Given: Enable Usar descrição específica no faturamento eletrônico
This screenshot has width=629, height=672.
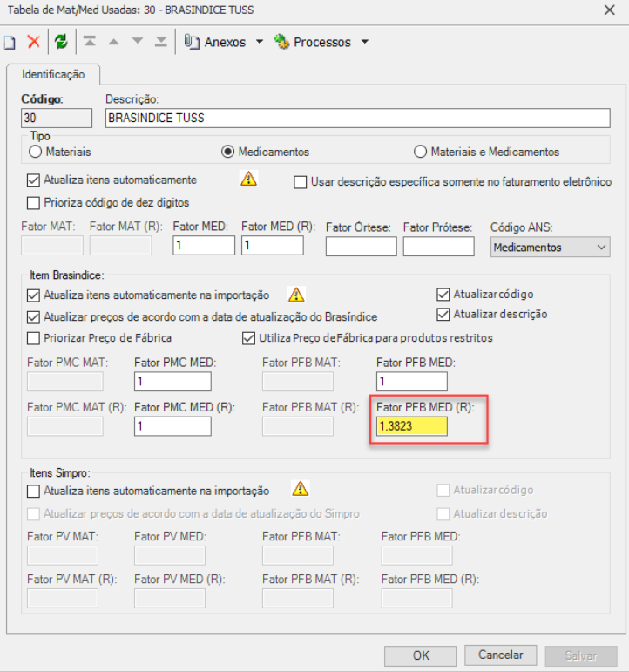Looking at the screenshot, I should tap(300, 182).
